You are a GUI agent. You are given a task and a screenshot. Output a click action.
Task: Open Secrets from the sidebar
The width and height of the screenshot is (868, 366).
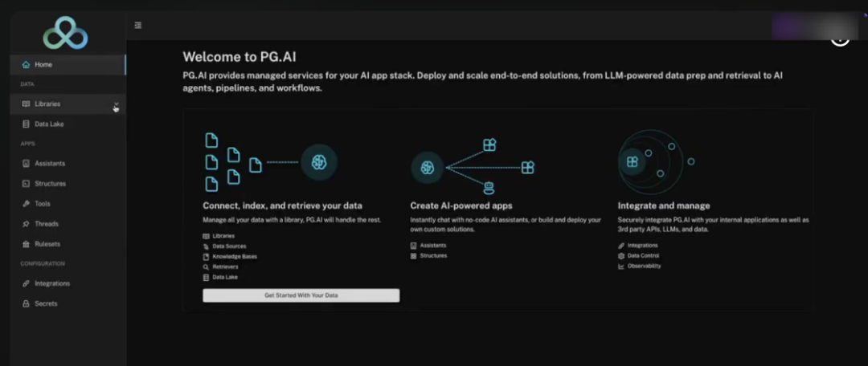(68, 303)
